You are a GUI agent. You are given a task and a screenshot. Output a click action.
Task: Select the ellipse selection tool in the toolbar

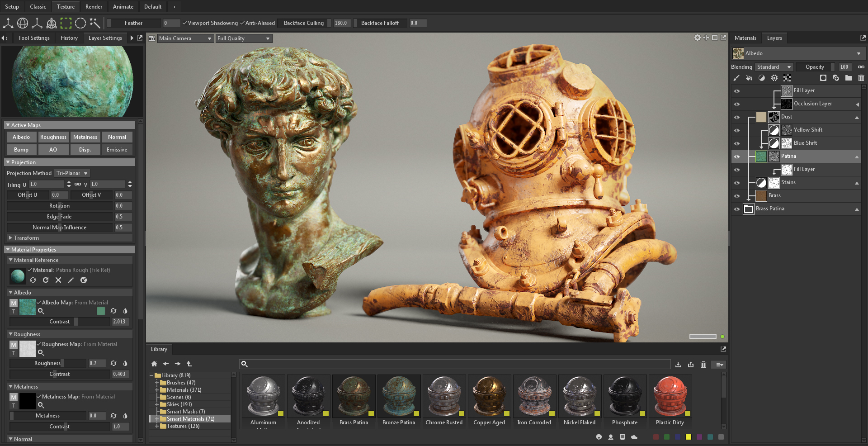coord(80,23)
